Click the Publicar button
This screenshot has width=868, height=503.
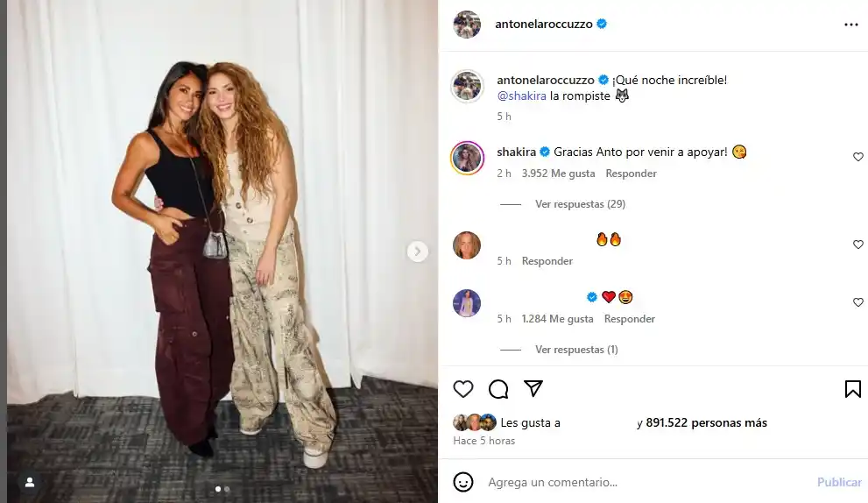839,482
